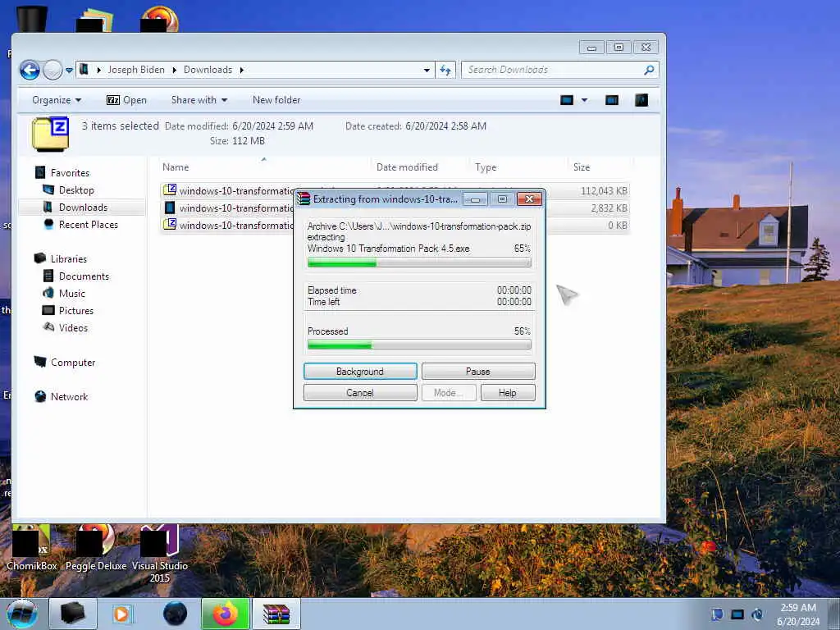Cancel the extraction
This screenshot has width=840, height=630.
[x=360, y=393]
